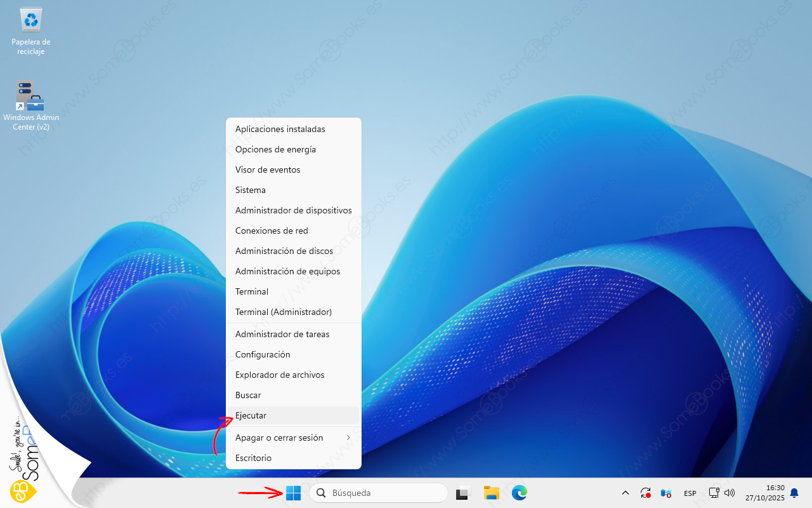812x508 pixels.
Task: Open 'Administrador de dispositivos' menu entry
Action: (293, 210)
